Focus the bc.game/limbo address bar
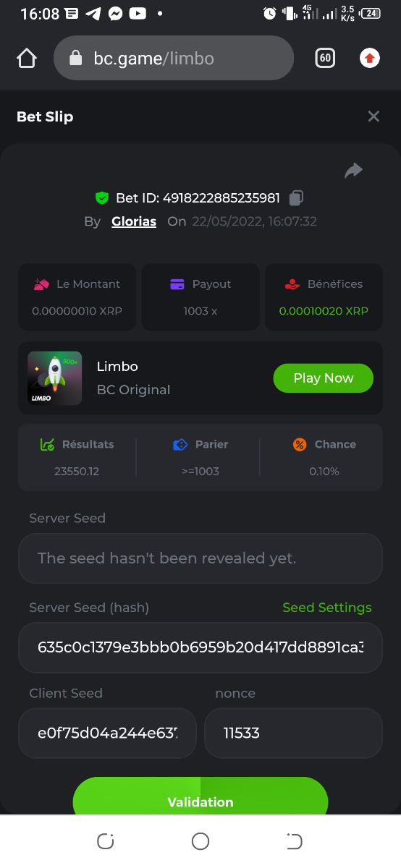This screenshot has width=401, height=868. (174, 59)
